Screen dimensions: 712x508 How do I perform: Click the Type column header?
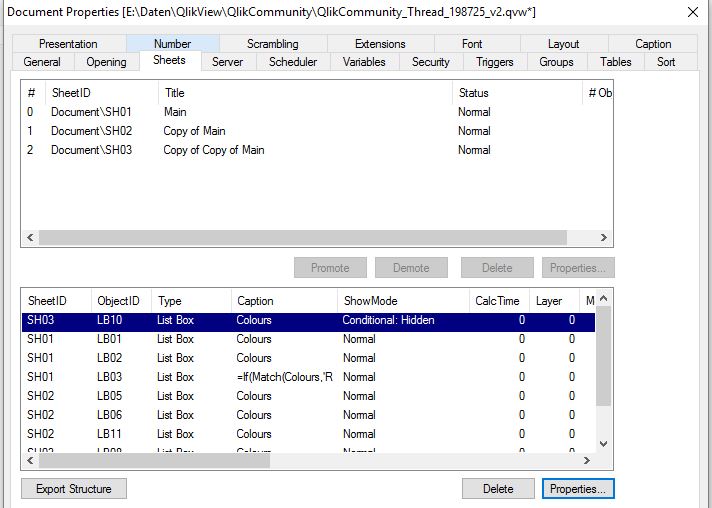(191, 301)
